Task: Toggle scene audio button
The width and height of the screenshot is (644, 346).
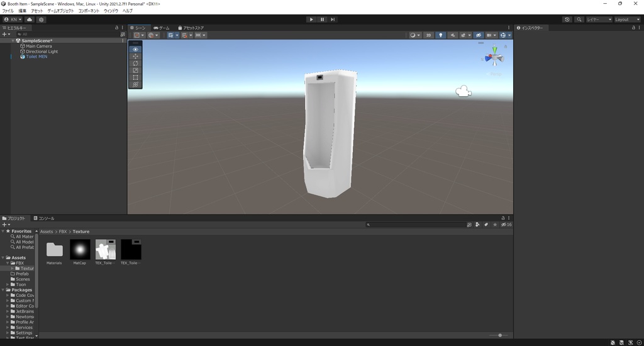Action: click(x=453, y=35)
